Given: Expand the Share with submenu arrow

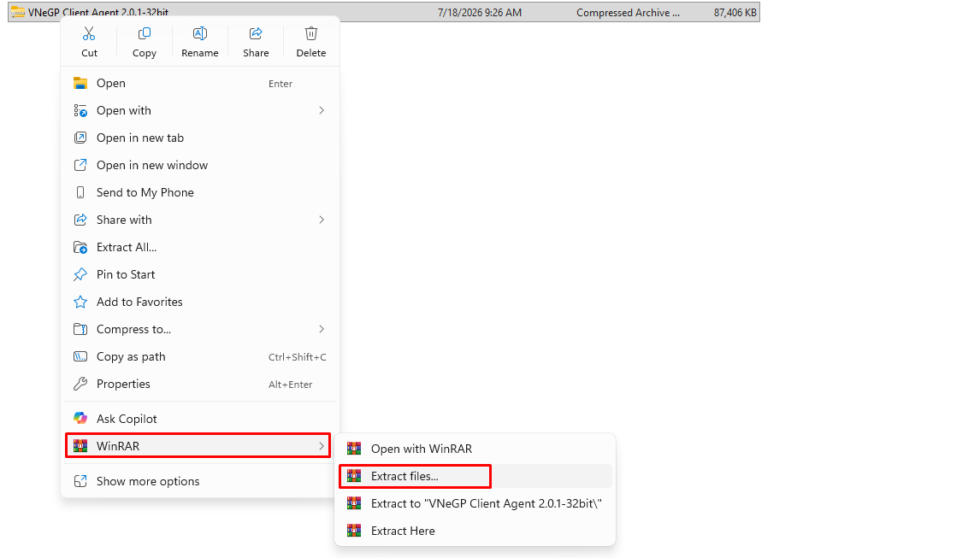Looking at the screenshot, I should pyautogui.click(x=322, y=220).
